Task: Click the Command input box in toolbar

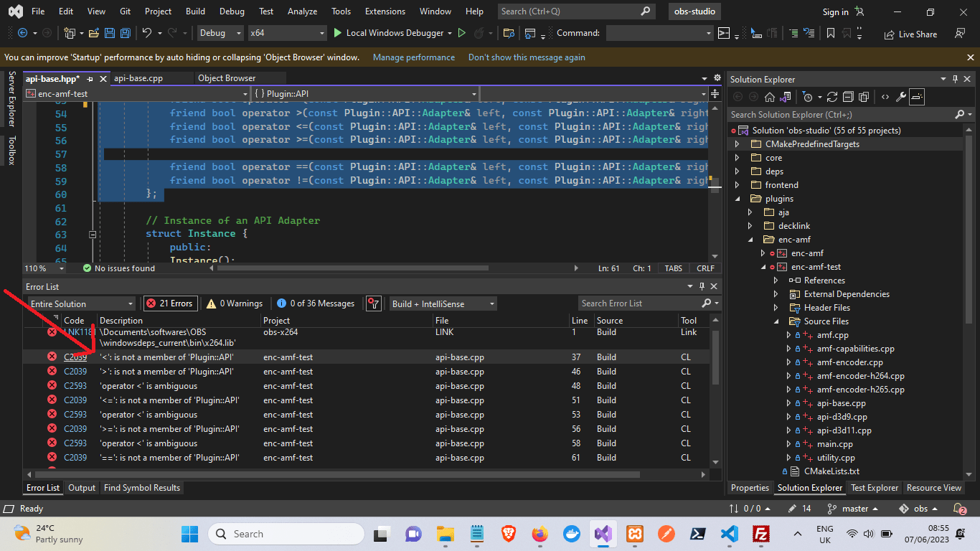Action: point(659,33)
